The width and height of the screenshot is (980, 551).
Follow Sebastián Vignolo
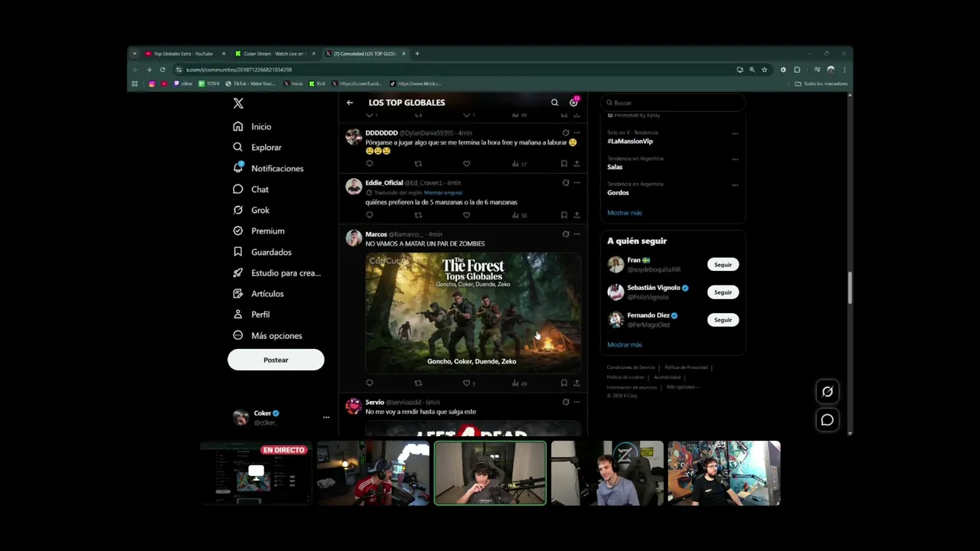[723, 292]
